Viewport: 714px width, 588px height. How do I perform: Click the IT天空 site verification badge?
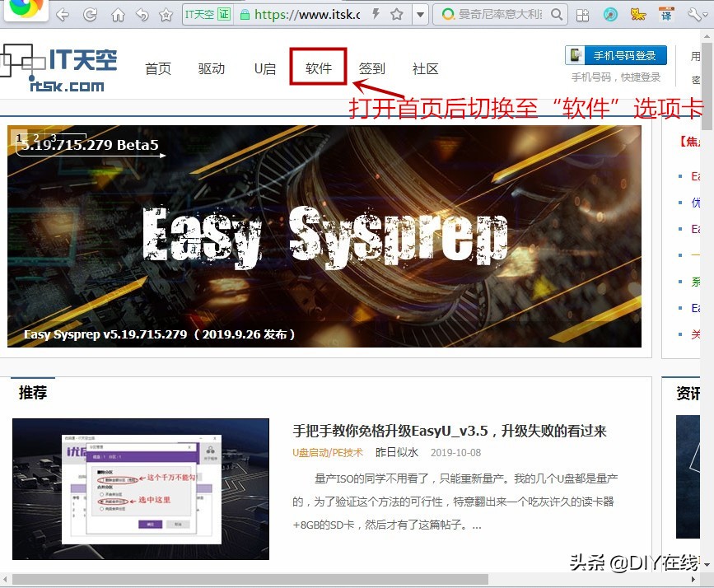coord(207,13)
